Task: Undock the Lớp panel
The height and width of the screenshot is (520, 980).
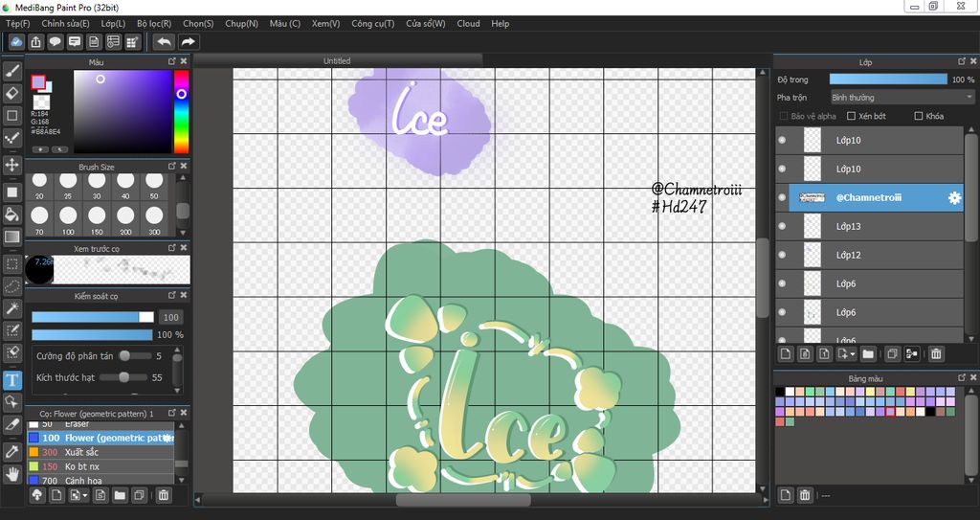Action: click(962, 61)
